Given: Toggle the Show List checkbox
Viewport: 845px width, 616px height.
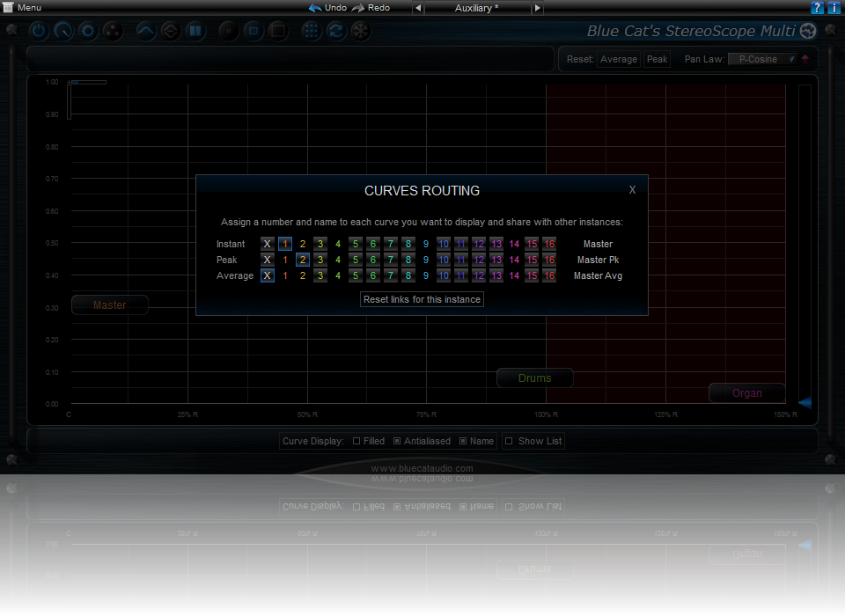Looking at the screenshot, I should pyautogui.click(x=509, y=441).
